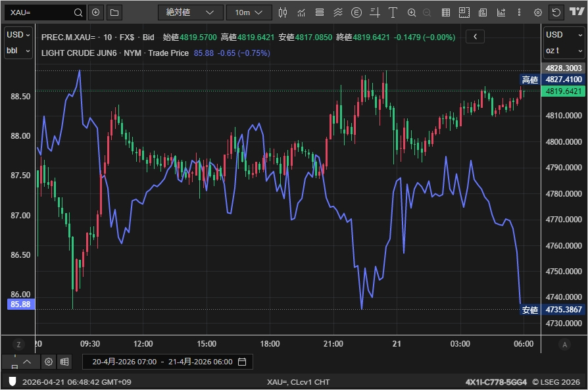
Task: Click the -0.65 (−0.75%) crude change value
Action: point(244,53)
